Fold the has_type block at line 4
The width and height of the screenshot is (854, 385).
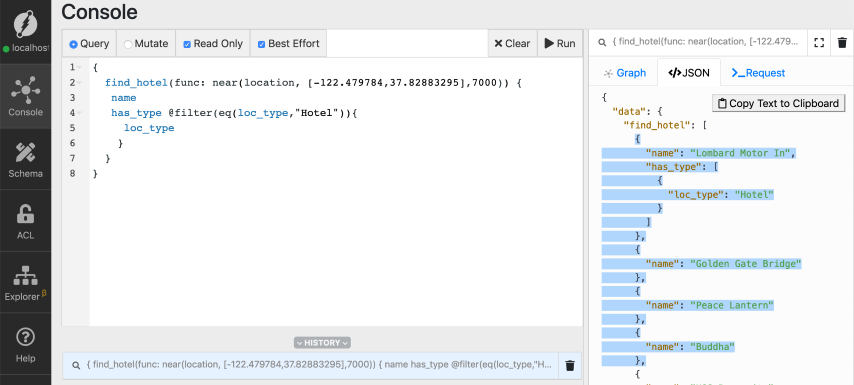[x=79, y=113]
